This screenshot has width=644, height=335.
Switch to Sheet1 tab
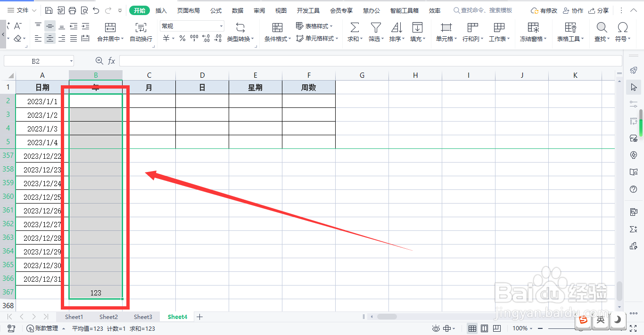coord(74,317)
